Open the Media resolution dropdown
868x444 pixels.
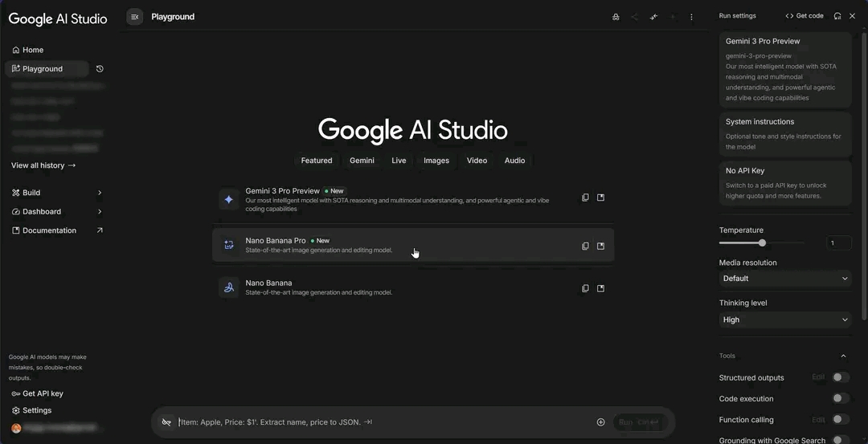pyautogui.click(x=785, y=279)
